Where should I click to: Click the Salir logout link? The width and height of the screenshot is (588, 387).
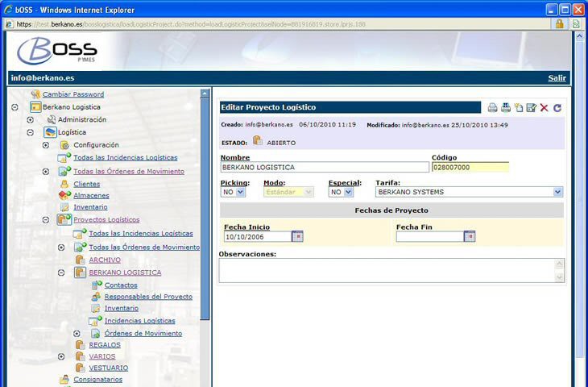pos(557,78)
